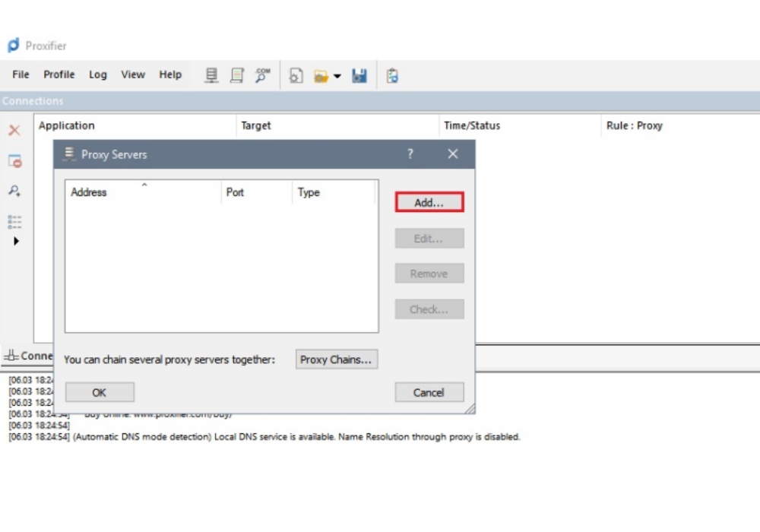Expand open profile dropdown arrow
Screen dimensions: 760x532
tap(337, 76)
